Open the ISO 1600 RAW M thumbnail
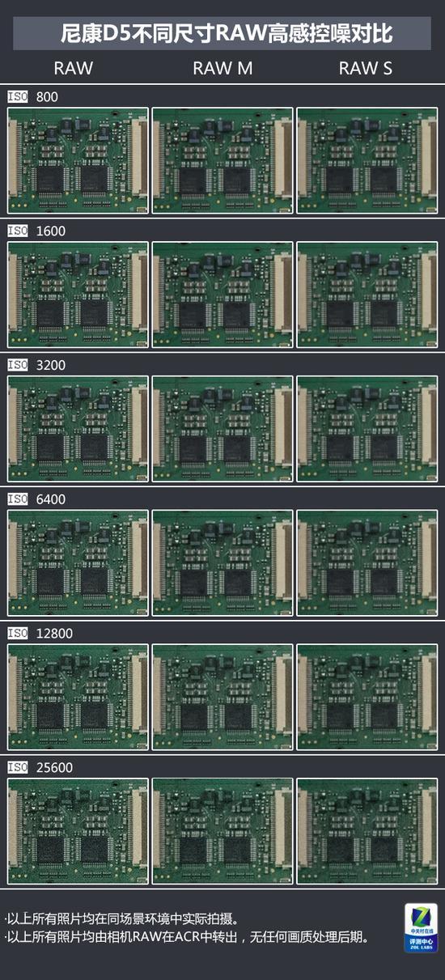This screenshot has height=980, width=445. (x=222, y=295)
